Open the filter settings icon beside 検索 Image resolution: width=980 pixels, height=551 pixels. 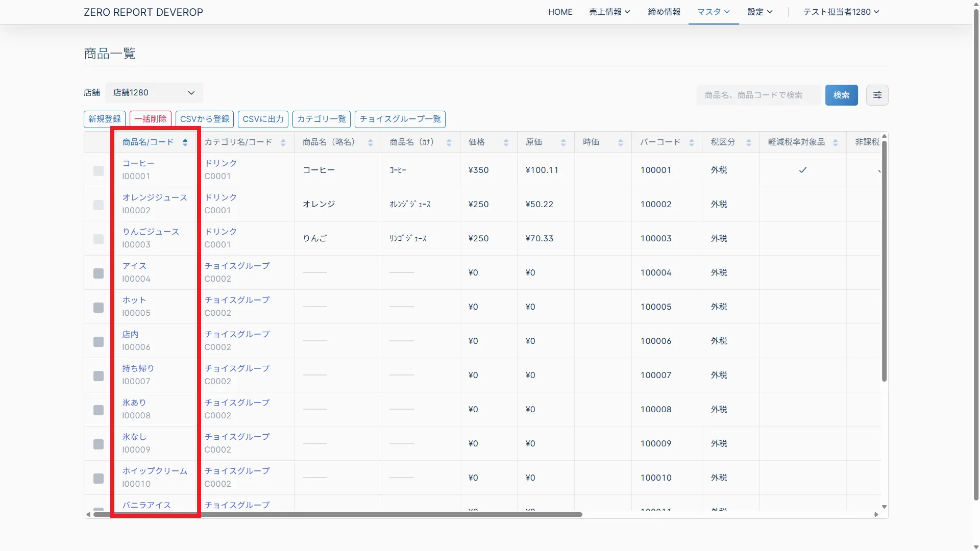pos(877,95)
